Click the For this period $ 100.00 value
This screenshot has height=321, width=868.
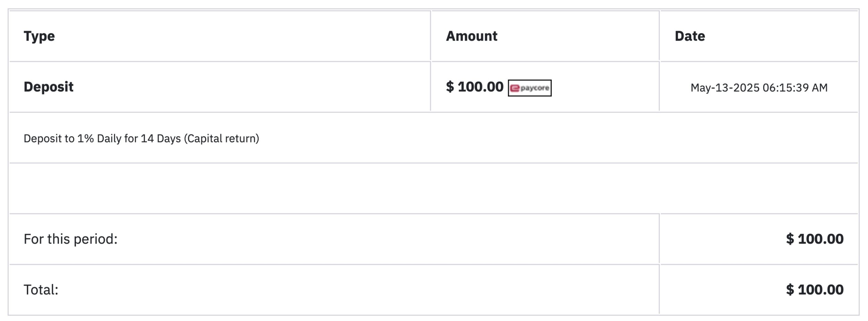tap(815, 239)
